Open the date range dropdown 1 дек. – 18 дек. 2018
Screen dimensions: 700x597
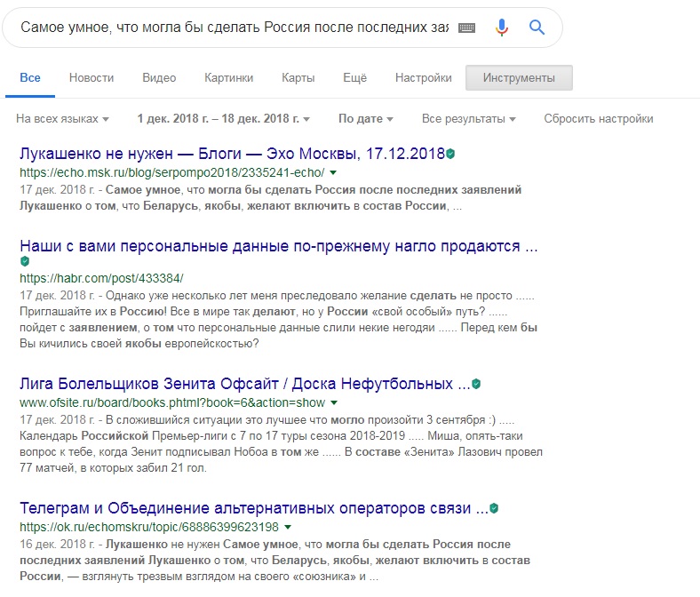(x=223, y=119)
